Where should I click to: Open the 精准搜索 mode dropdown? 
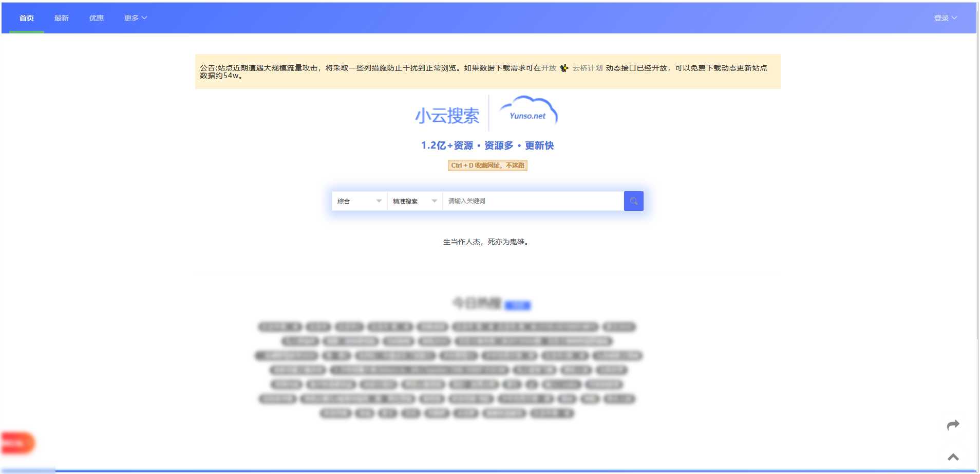(415, 201)
